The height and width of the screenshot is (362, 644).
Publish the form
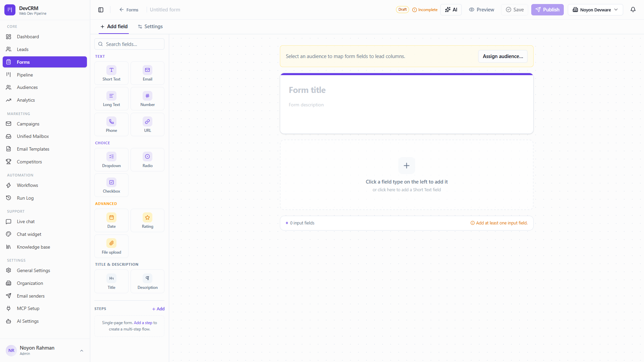pyautogui.click(x=547, y=10)
